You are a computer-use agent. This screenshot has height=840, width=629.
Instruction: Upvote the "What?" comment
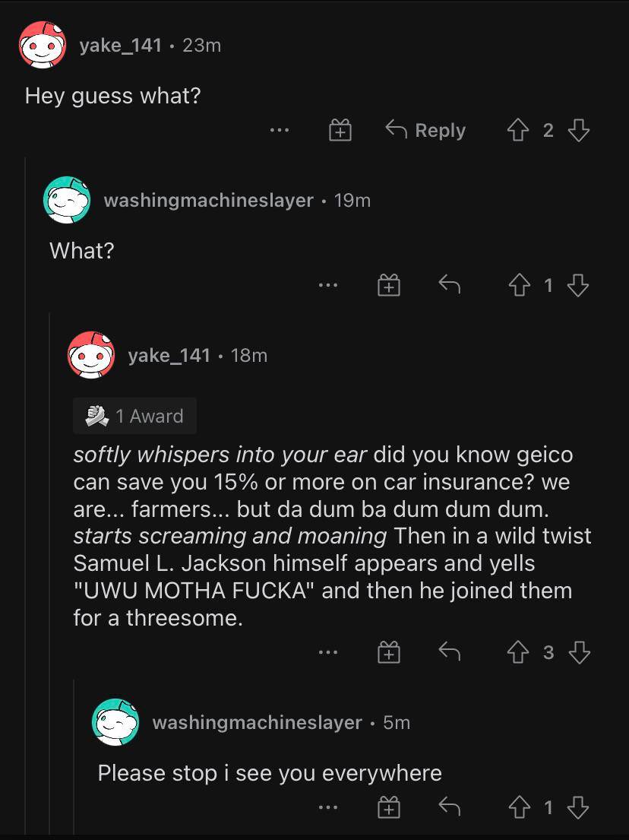coord(519,285)
